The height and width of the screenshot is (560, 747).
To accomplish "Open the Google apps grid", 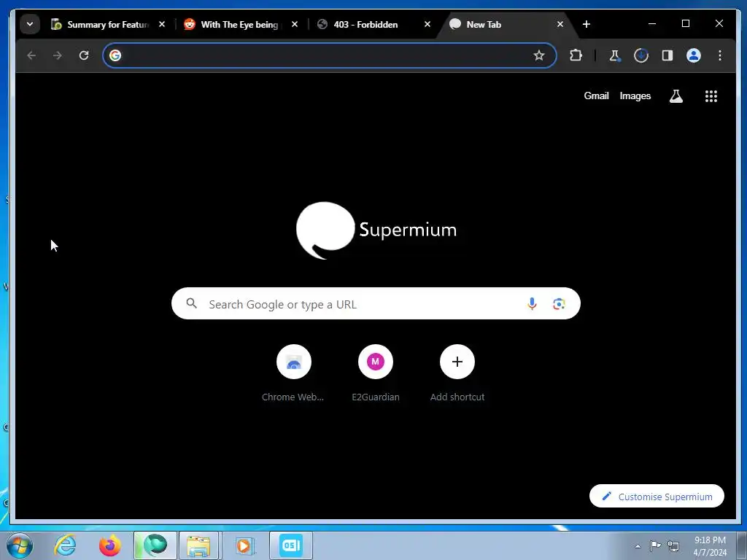I will coord(711,96).
